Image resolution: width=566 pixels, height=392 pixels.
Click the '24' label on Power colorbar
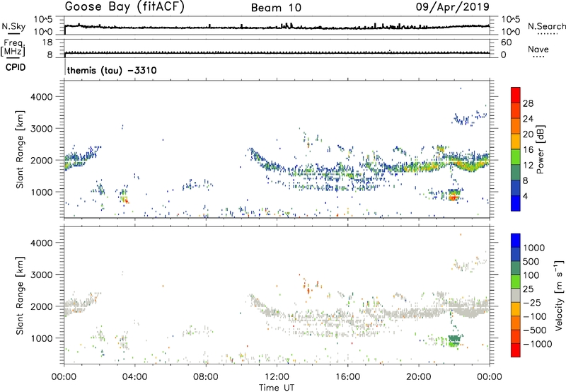pos(528,119)
